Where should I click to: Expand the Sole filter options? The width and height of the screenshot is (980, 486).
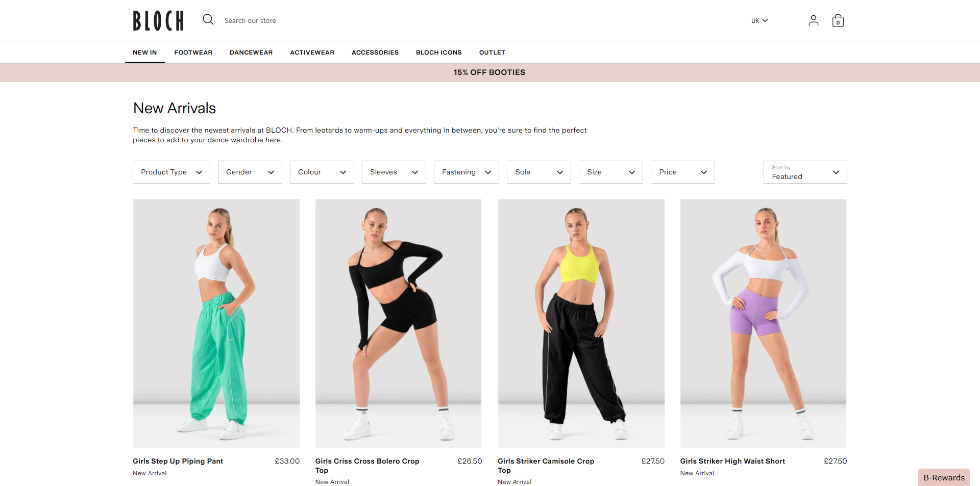[538, 172]
